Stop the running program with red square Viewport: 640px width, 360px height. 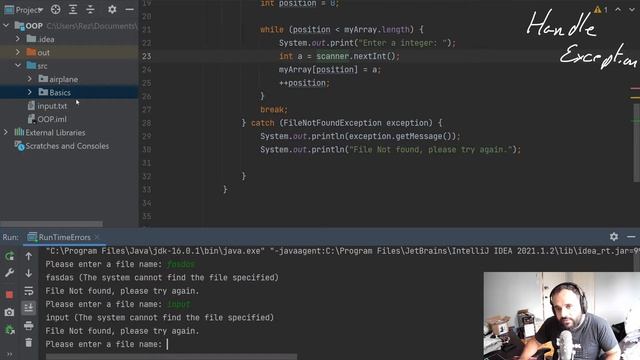9,294
